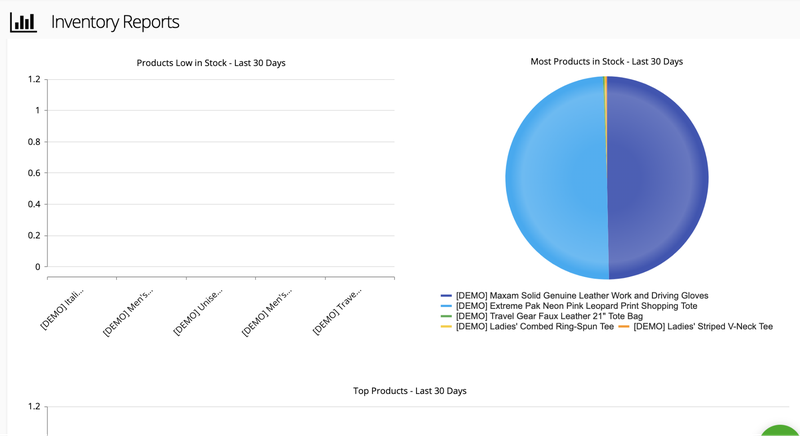Click the green legend color marker
This screenshot has height=436, width=800.
point(446,316)
